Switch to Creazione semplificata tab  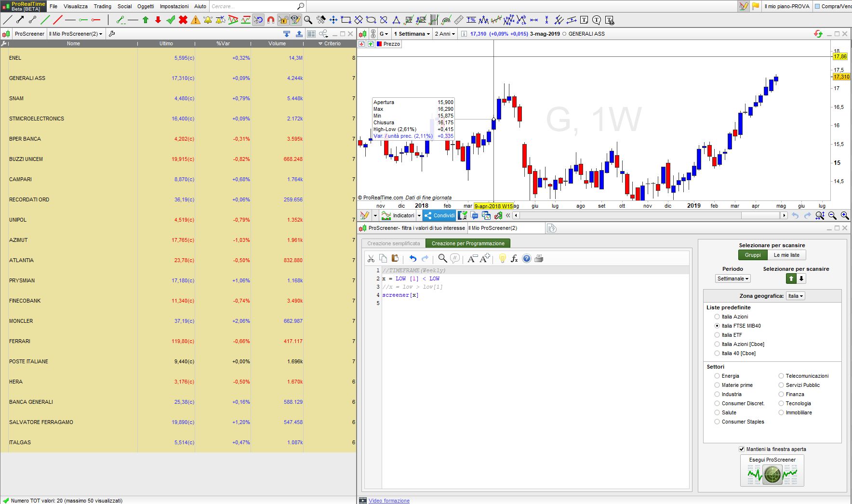[x=394, y=243]
